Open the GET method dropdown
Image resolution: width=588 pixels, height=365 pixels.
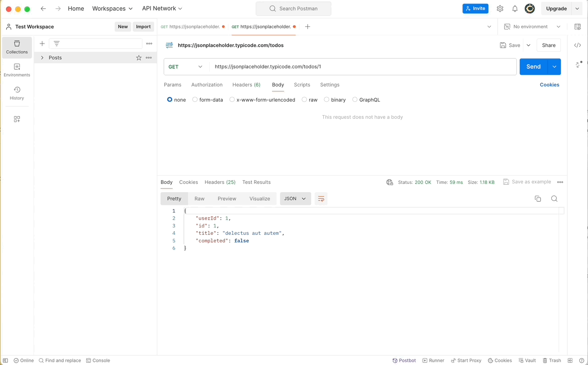(186, 66)
